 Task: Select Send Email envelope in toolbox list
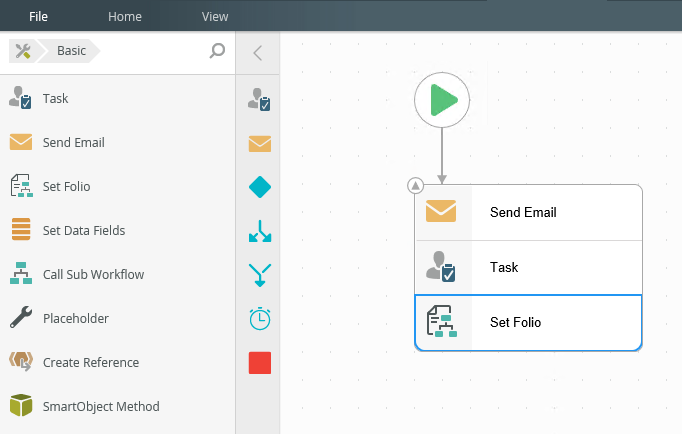tap(21, 142)
